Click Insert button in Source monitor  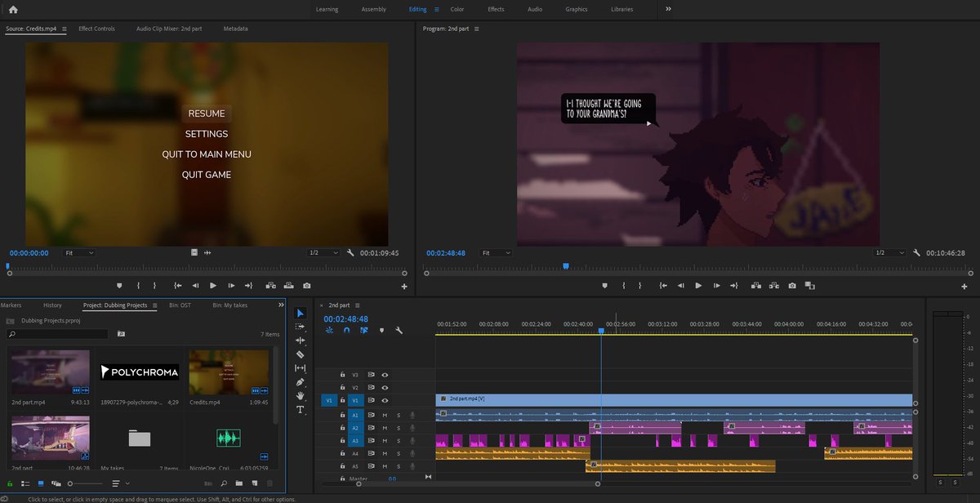(x=269, y=286)
